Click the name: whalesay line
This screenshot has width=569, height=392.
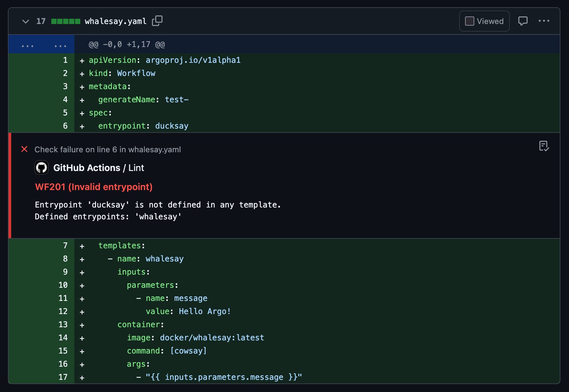coord(317,259)
